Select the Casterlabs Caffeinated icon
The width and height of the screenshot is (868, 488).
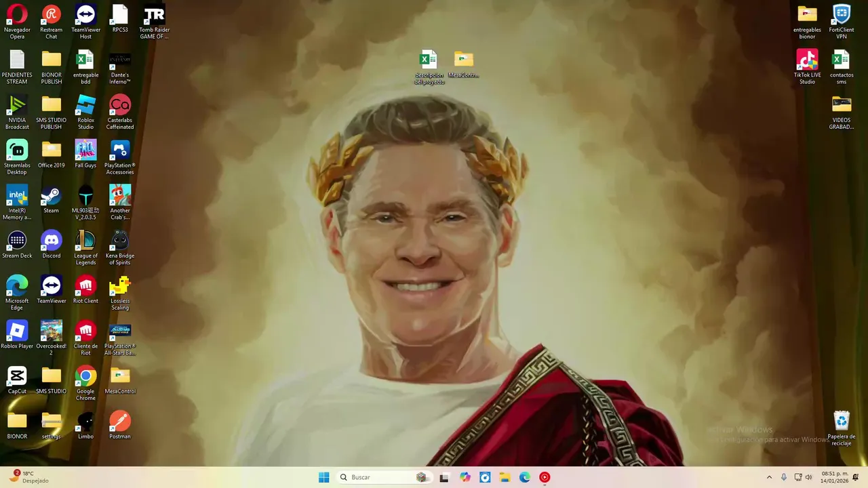point(120,113)
